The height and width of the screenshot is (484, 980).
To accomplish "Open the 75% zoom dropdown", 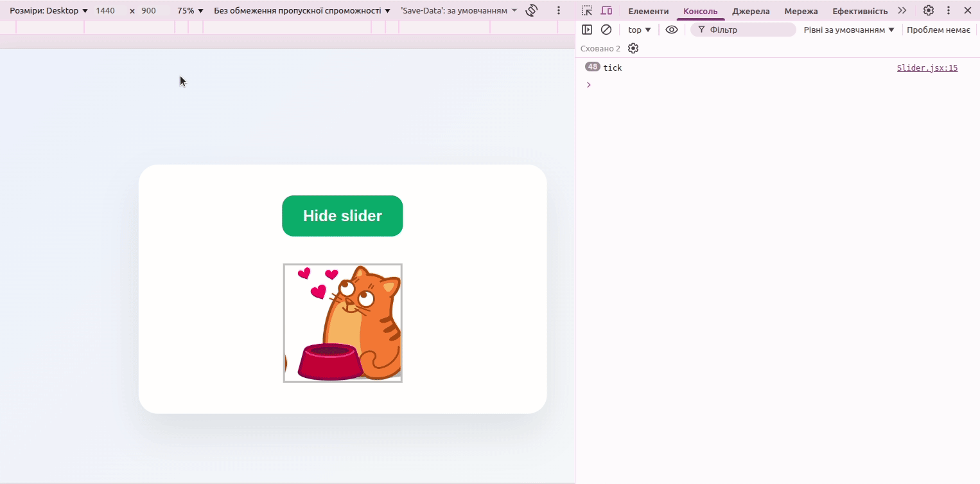I will (190, 11).
